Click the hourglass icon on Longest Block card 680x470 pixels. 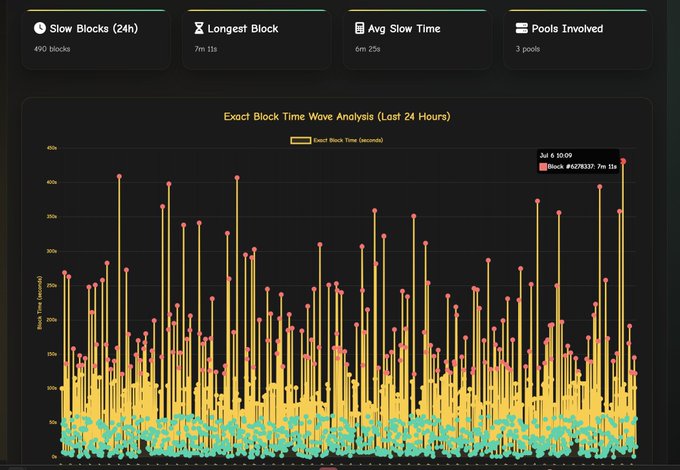tap(199, 28)
